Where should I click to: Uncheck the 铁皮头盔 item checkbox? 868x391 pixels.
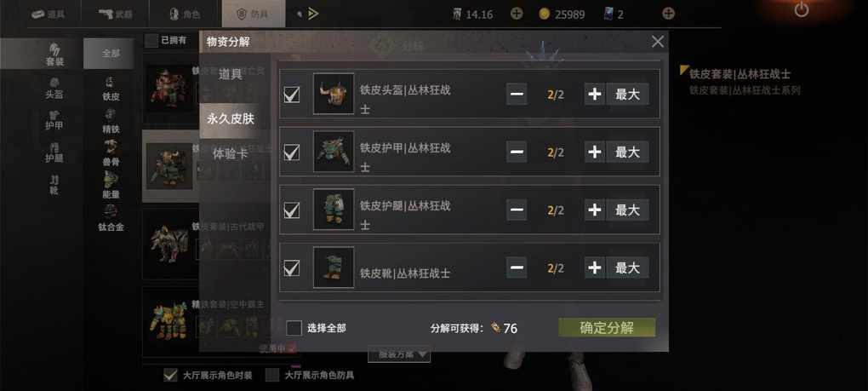pyautogui.click(x=292, y=95)
